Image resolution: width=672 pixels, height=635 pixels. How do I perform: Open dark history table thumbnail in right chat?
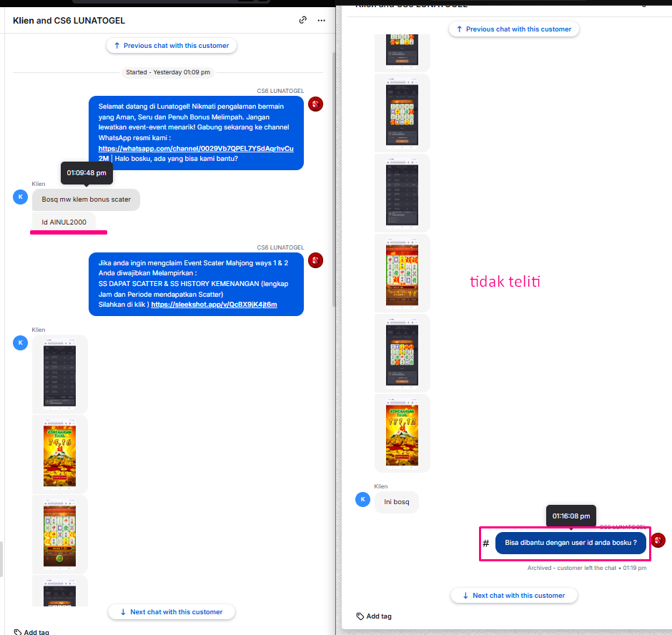(x=402, y=193)
